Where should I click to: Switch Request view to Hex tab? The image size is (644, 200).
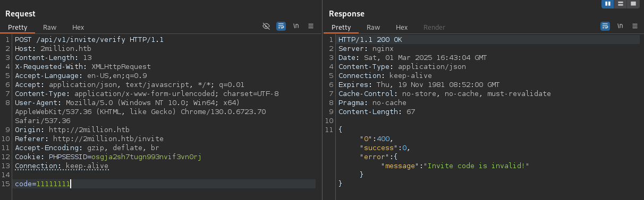(78, 27)
